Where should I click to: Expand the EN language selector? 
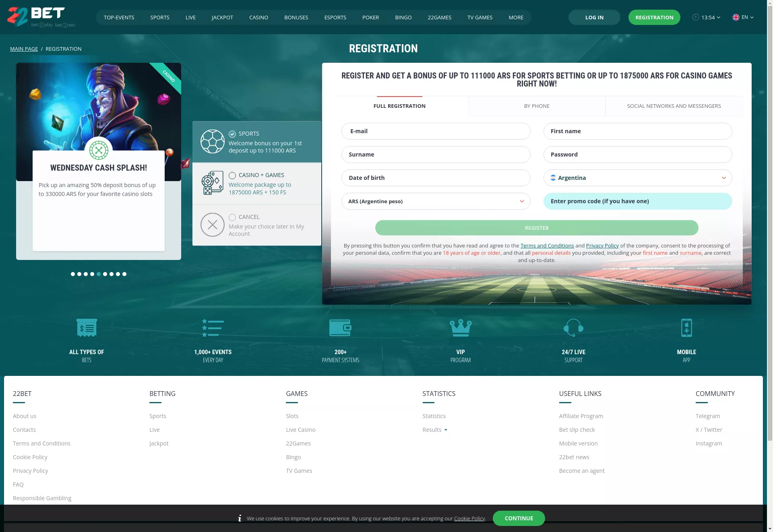tap(743, 17)
